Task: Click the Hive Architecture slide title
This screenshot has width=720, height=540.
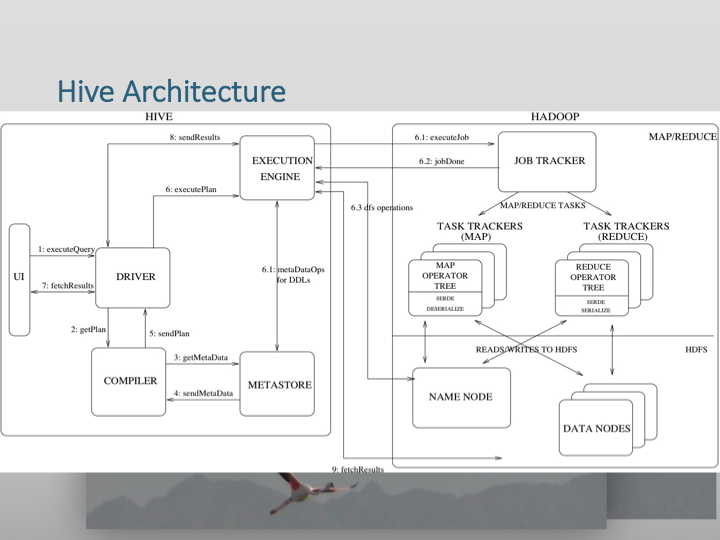Action: click(172, 92)
